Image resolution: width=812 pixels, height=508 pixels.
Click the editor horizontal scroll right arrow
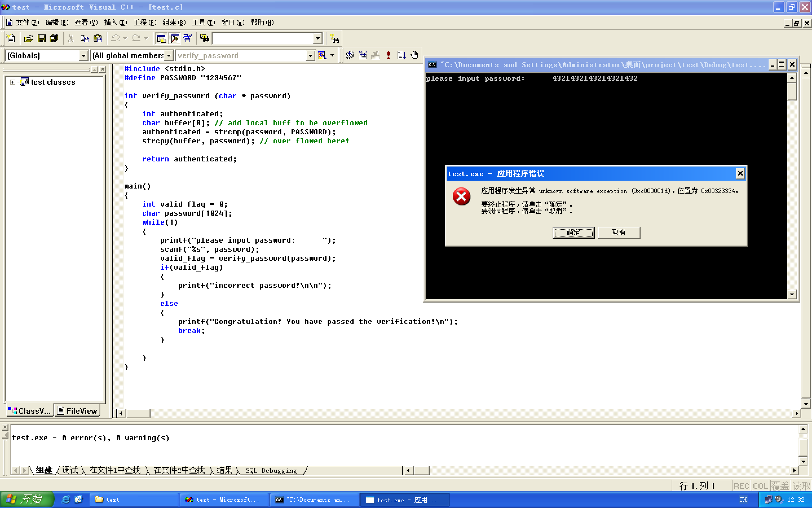coord(796,413)
